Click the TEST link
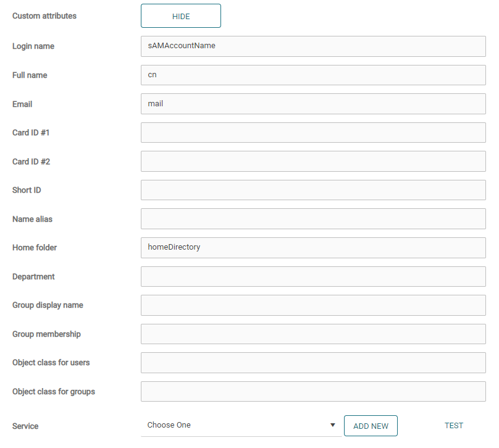 [454, 425]
